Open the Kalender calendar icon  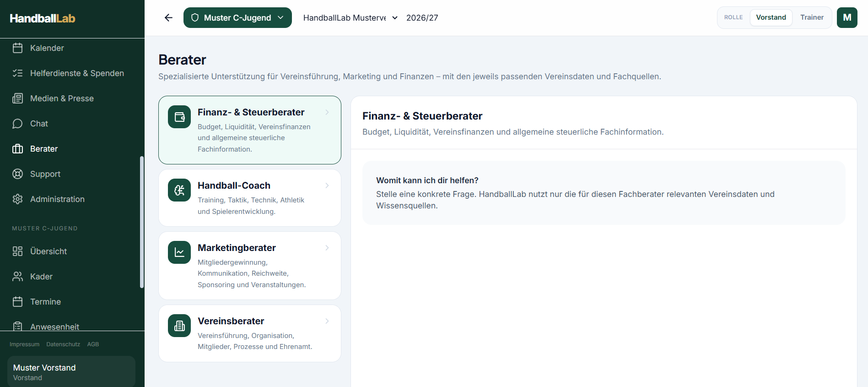pyautogui.click(x=18, y=48)
